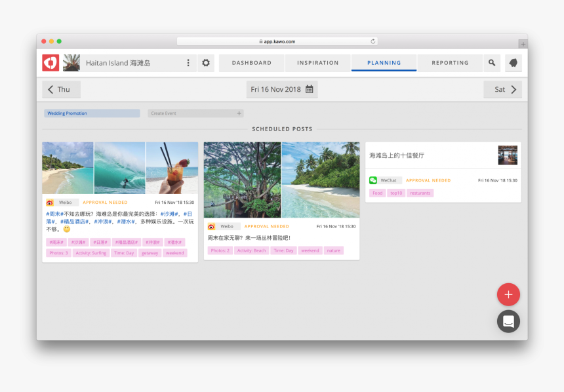The height and width of the screenshot is (392, 564).
Task: Click the red plus create post button
Action: (x=508, y=295)
